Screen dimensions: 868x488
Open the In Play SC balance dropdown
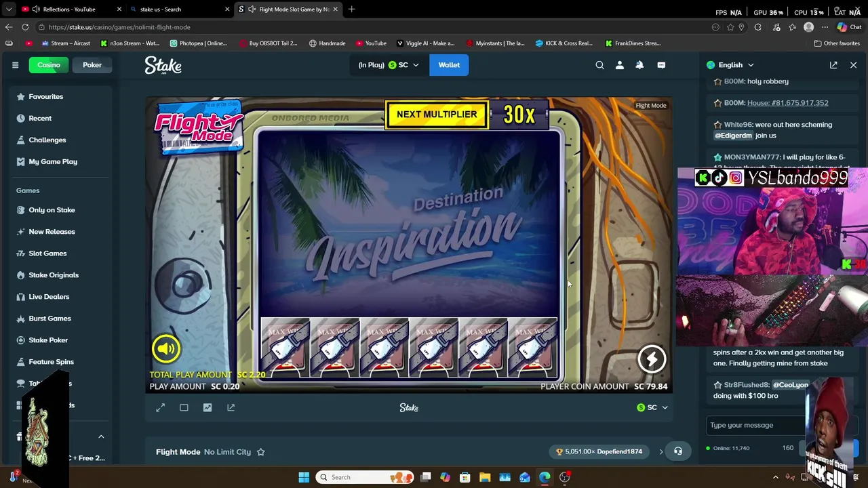[389, 65]
